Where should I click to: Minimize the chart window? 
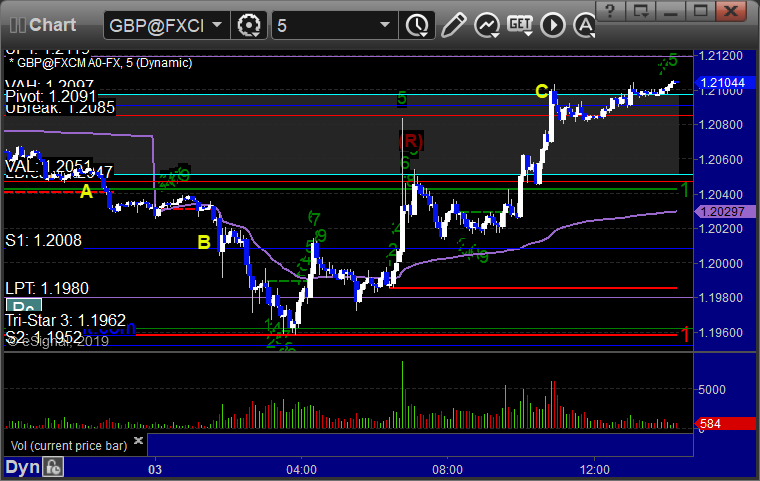coord(670,11)
